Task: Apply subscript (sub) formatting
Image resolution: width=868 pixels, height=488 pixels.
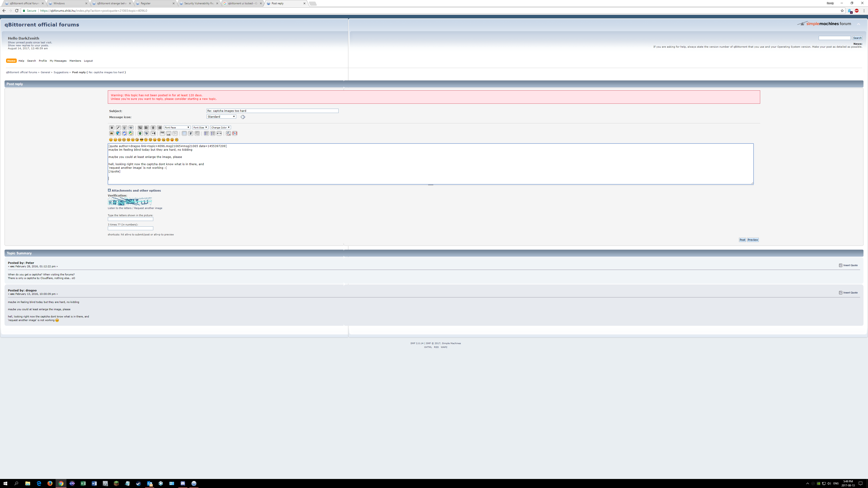Action: [x=169, y=133]
